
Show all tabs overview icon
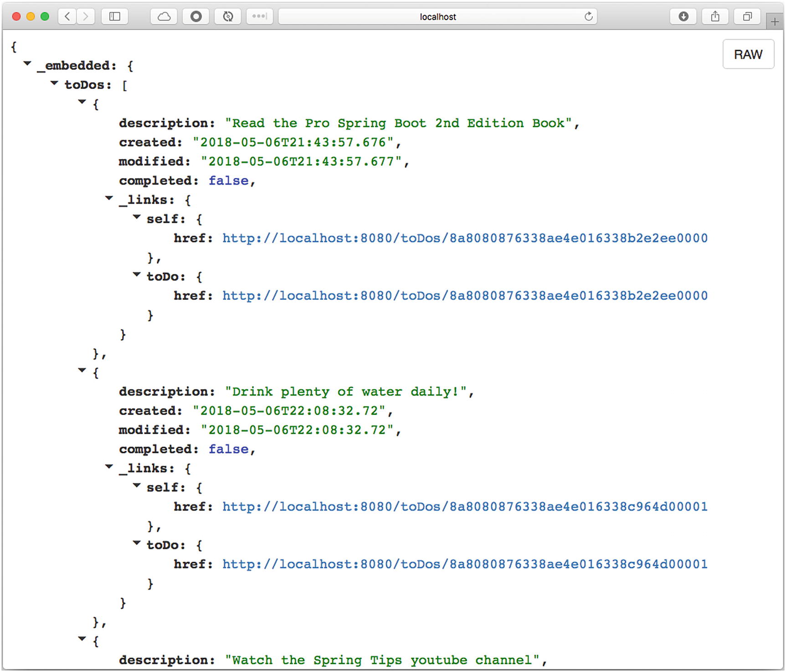point(747,17)
